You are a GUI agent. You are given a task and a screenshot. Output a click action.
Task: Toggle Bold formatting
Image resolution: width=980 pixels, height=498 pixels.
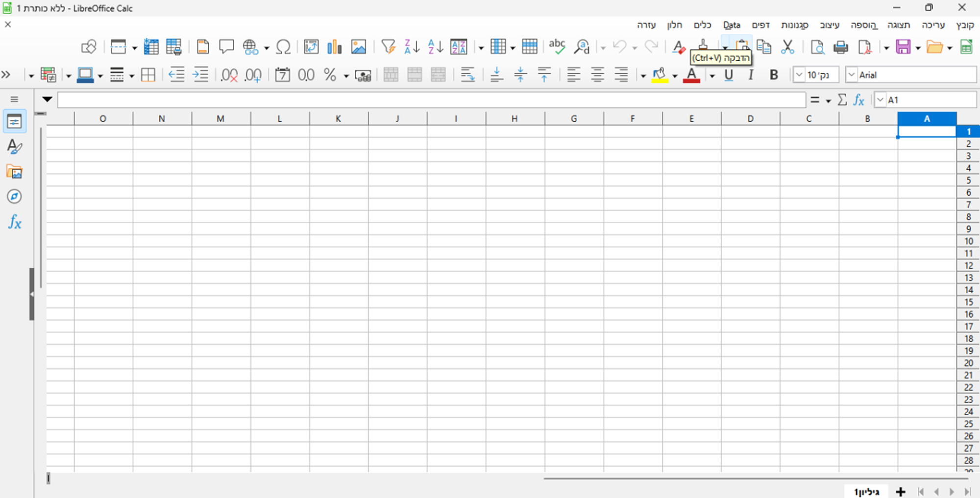point(774,75)
